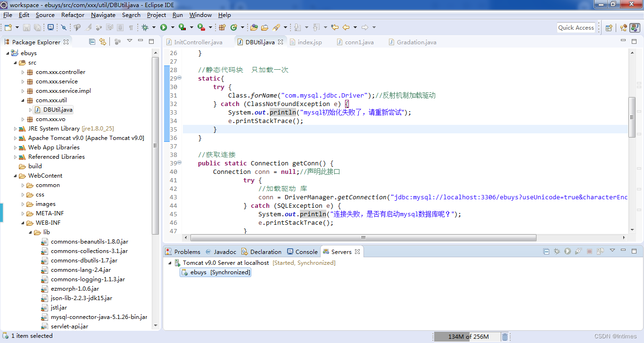Click the Search flashlight toolbar icon
Image resolution: width=644 pixels, height=343 pixels.
pos(276,27)
